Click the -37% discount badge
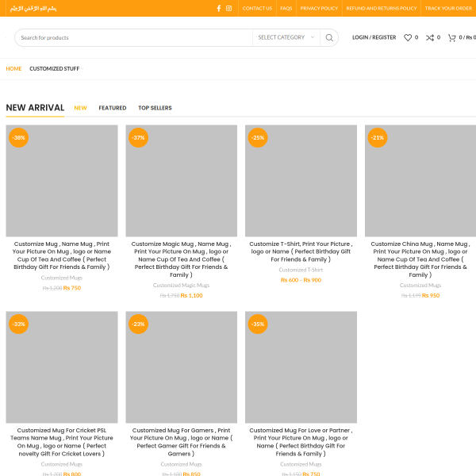This screenshot has width=476, height=476. [138, 137]
